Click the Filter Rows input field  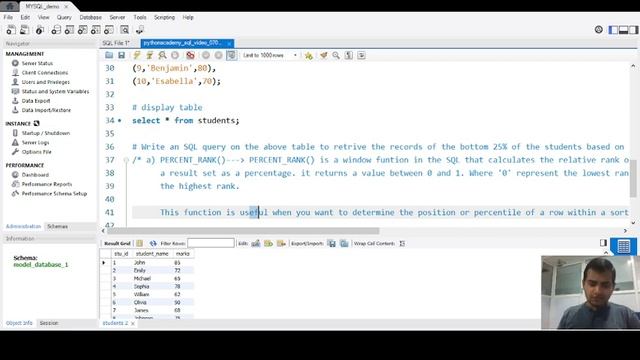pyautogui.click(x=211, y=243)
